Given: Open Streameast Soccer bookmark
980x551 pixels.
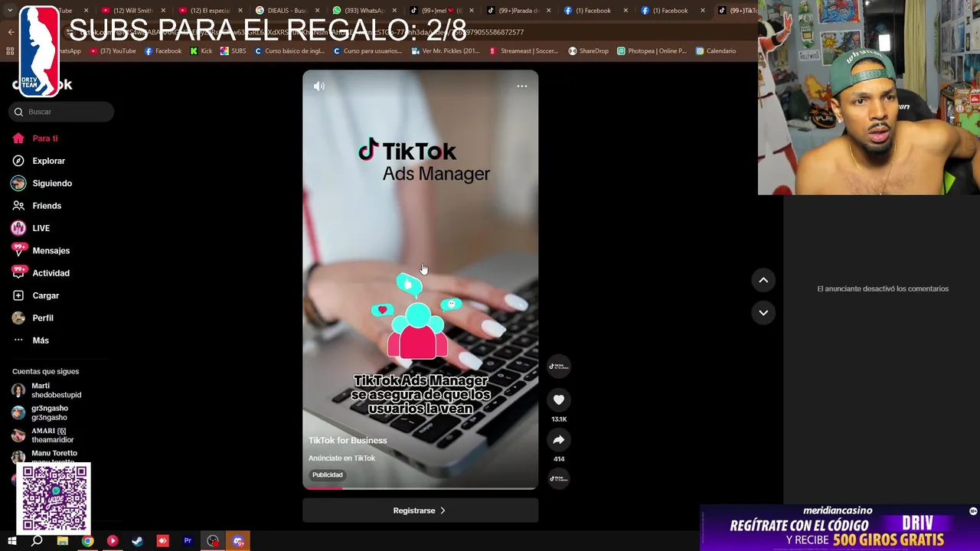Looking at the screenshot, I should click(x=524, y=51).
